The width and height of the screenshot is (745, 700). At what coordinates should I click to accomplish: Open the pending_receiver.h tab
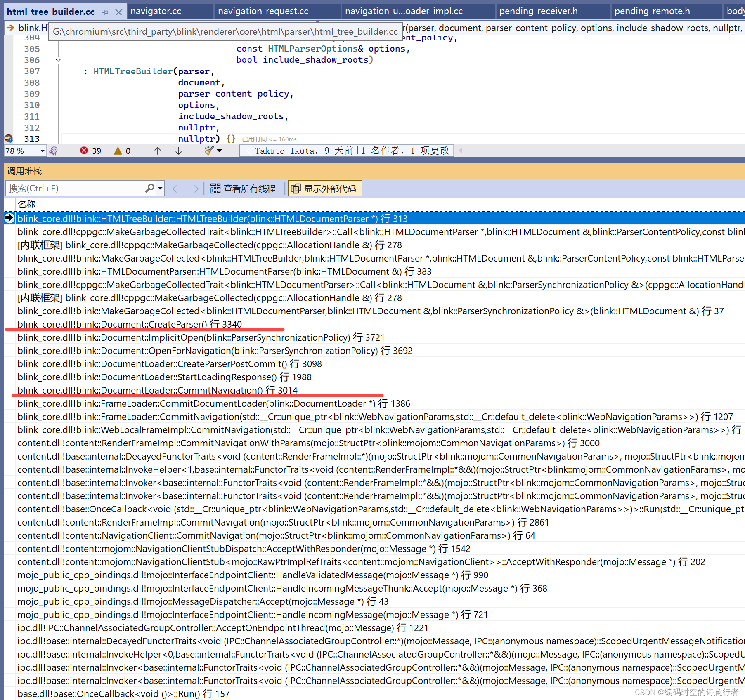(x=538, y=11)
